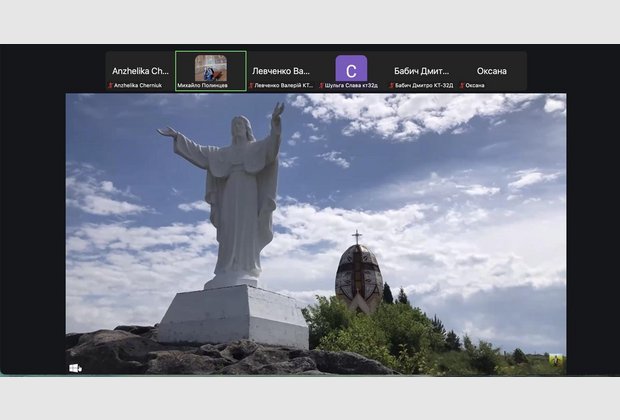Click Оксана's muted microphone icon
The width and height of the screenshot is (620, 420).
pyautogui.click(x=462, y=86)
